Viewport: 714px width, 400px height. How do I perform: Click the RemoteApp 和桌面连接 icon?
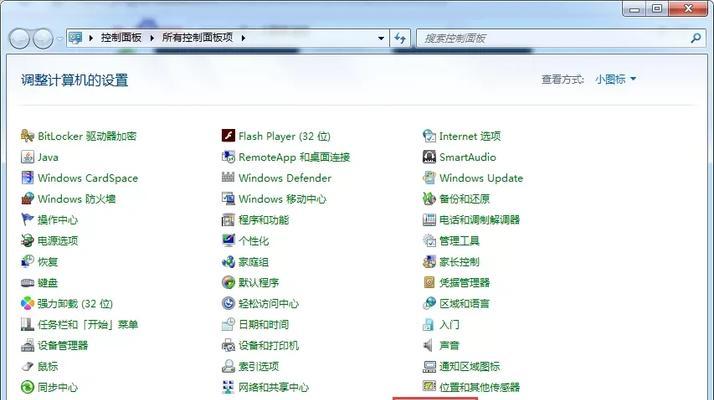coord(228,157)
